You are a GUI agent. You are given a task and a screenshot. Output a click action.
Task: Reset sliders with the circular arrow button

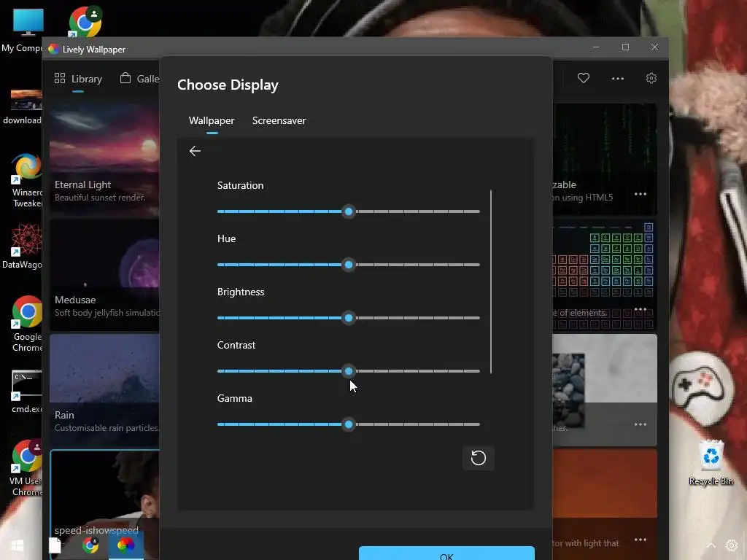point(479,458)
